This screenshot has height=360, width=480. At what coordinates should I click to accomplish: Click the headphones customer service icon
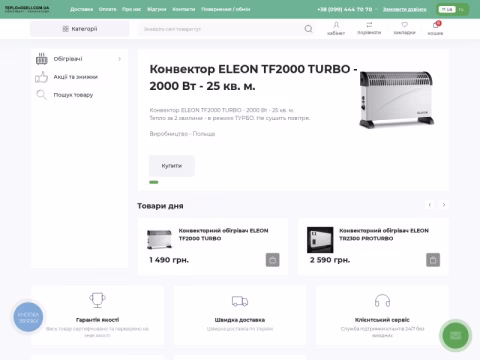tap(382, 300)
